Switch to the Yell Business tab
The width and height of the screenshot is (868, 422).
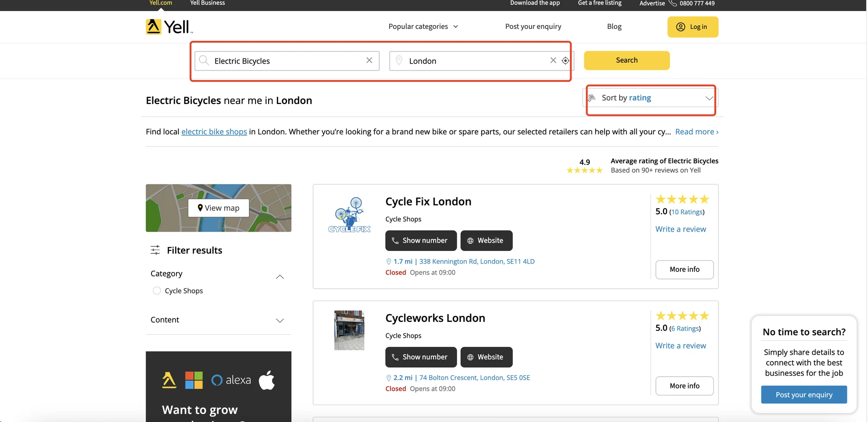[x=207, y=3]
